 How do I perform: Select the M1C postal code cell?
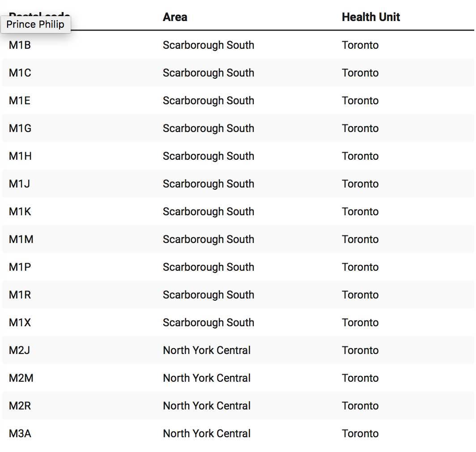(20, 73)
